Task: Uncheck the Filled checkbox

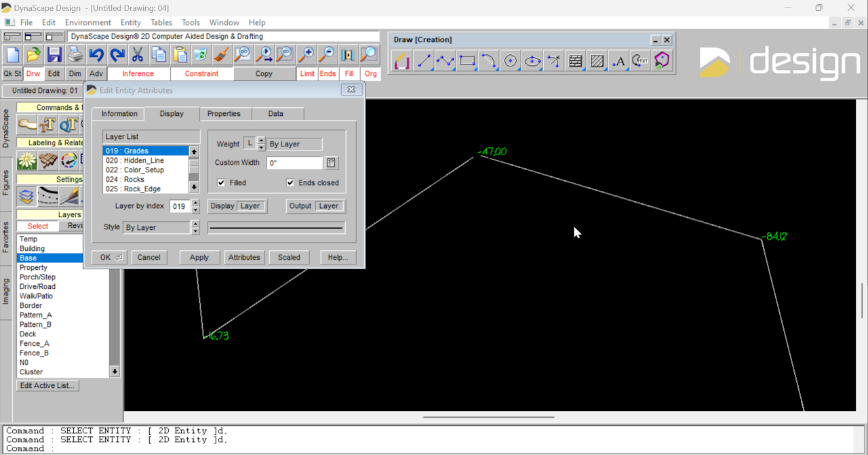Action: coord(221,183)
